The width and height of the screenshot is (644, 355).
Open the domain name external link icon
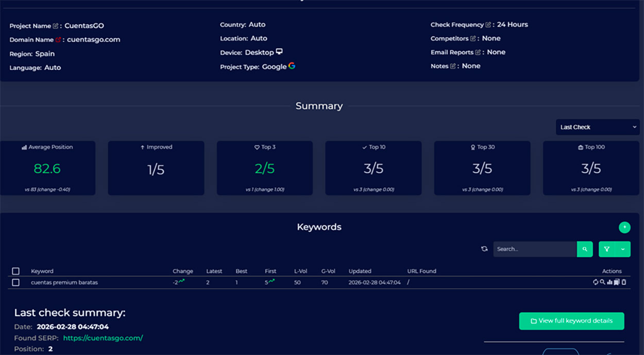(58, 40)
